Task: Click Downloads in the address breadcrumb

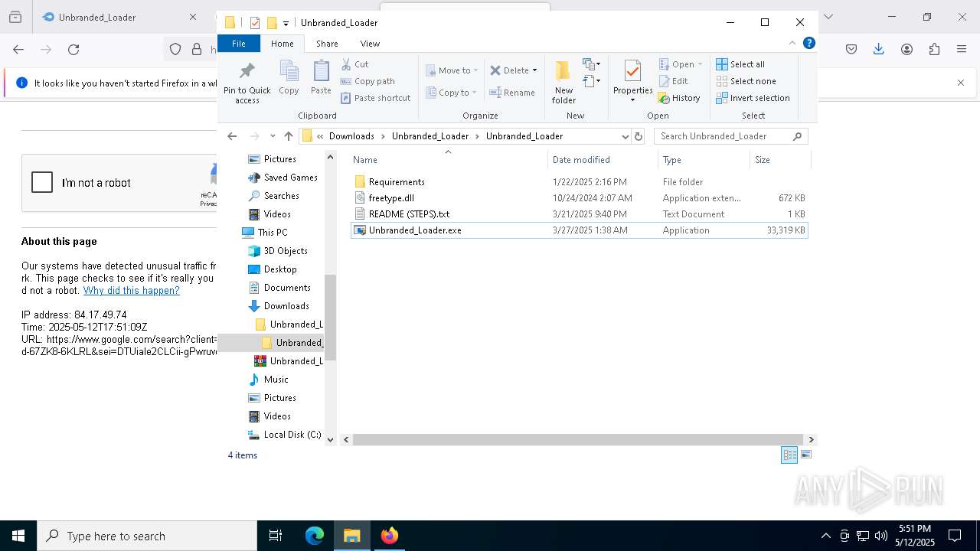Action: click(x=351, y=136)
